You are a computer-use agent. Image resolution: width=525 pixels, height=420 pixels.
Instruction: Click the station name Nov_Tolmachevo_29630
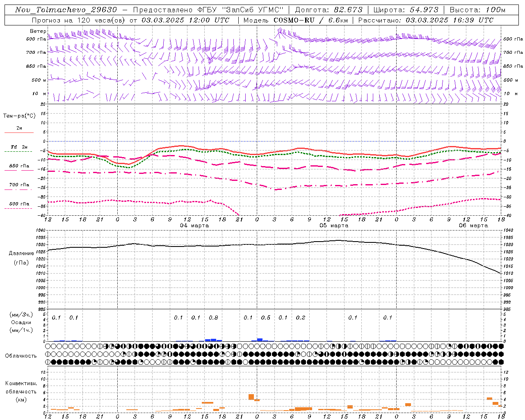point(66,10)
